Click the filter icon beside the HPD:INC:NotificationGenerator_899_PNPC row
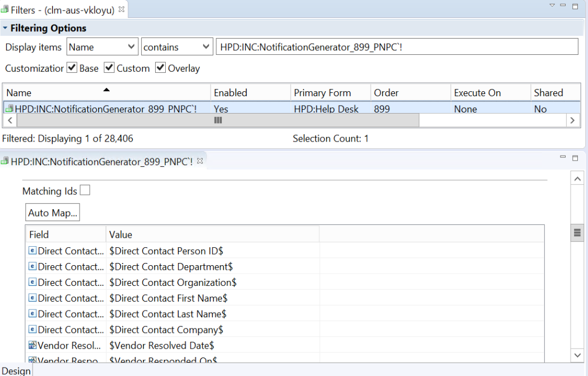Image resolution: width=588 pixels, height=376 pixels. tap(10, 109)
